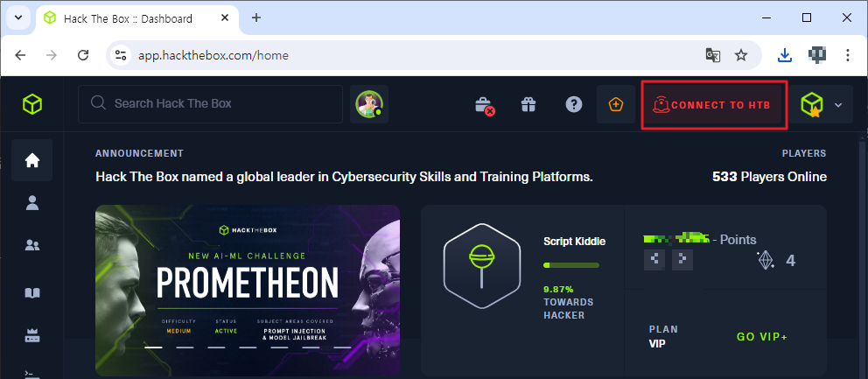The height and width of the screenshot is (379, 868).
Task: Open the gift box icon
Action: coord(528,104)
